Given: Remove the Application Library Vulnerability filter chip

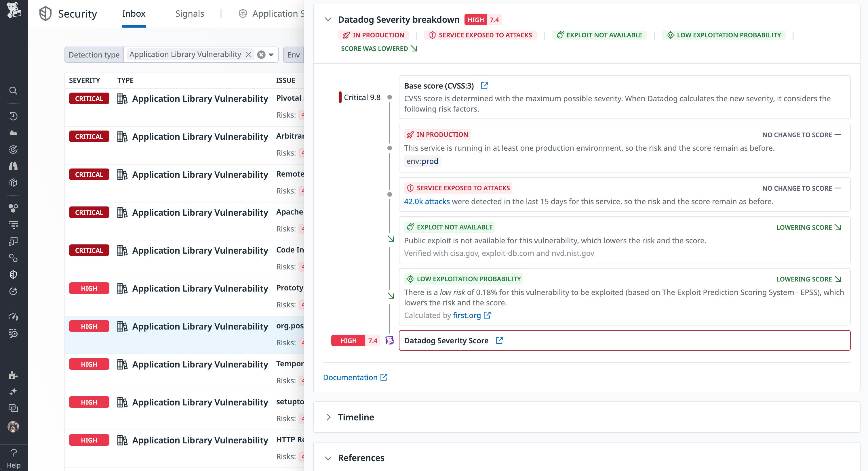Looking at the screenshot, I should (248, 54).
